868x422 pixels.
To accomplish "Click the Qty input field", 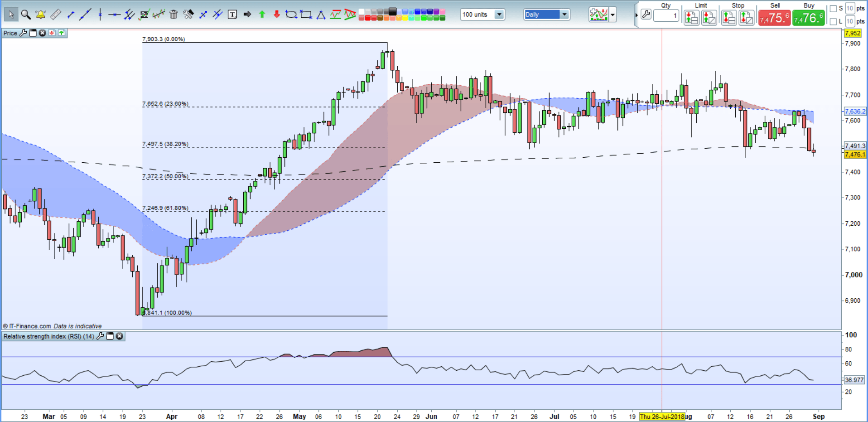I will 666,15.
